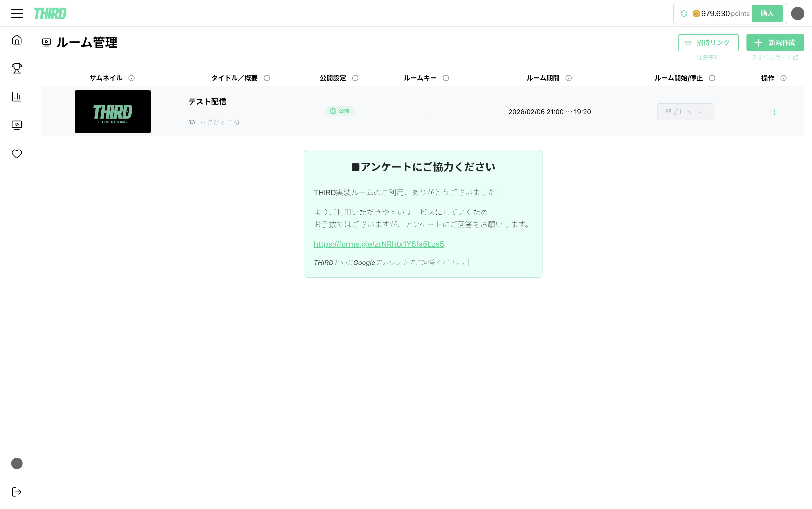
Task: Click the 招待リンク button
Action: coord(708,43)
